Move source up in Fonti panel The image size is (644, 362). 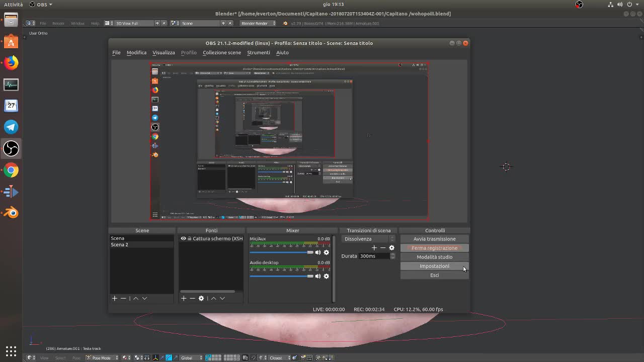click(213, 298)
